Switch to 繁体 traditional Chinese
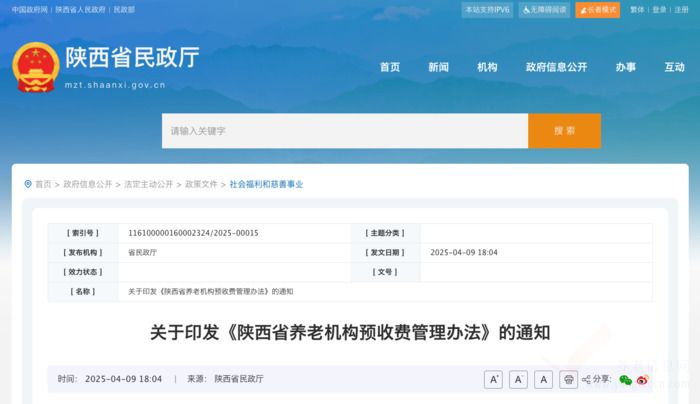Viewport: 700px width, 404px height. [637, 10]
